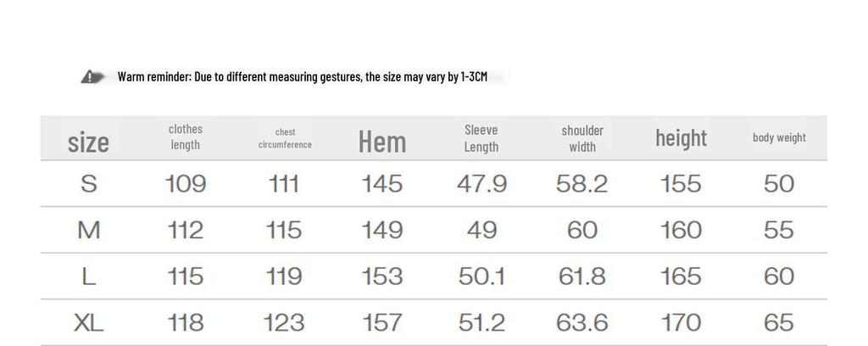The height and width of the screenshot is (346, 868).
Task: Click the warning icon beside Warm reminder
Action: pyautogui.click(x=92, y=77)
